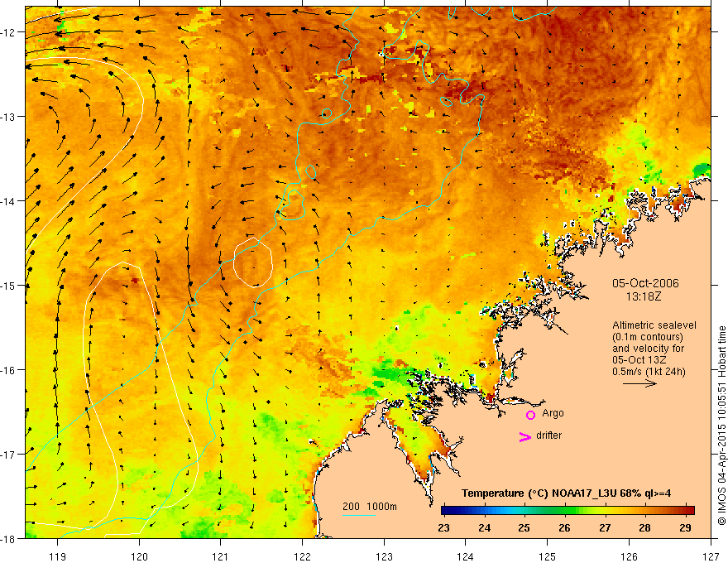The image size is (728, 563).
Task: Click the '05-Oct 13Z' caption line
Action: point(639,360)
